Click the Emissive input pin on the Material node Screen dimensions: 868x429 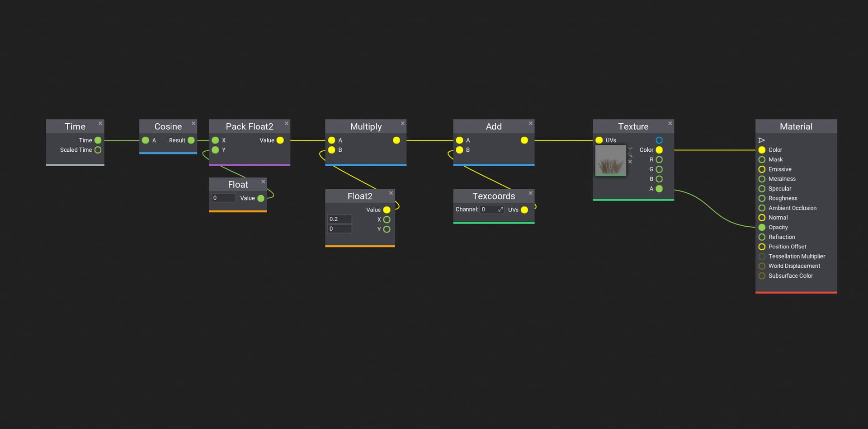pos(762,169)
